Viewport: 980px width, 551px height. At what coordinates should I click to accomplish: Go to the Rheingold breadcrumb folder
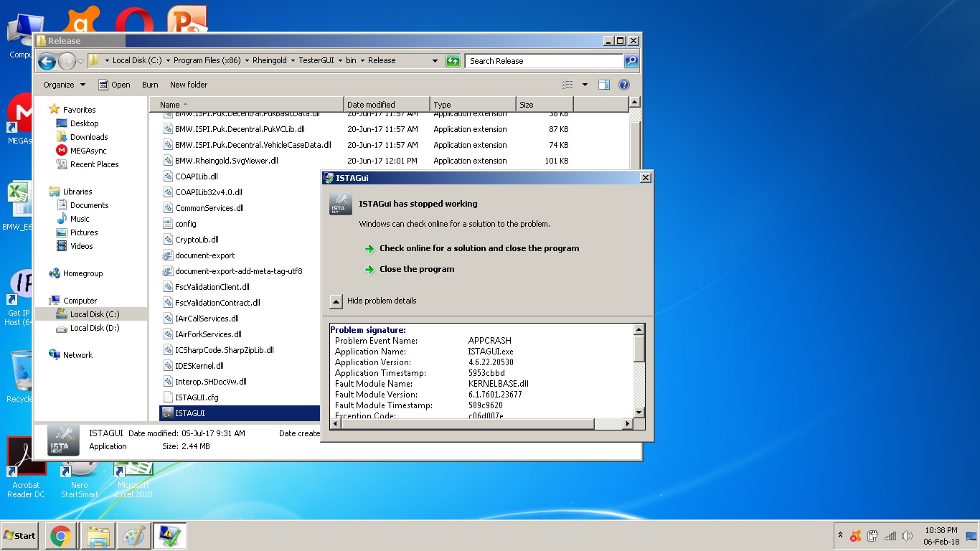[269, 61]
